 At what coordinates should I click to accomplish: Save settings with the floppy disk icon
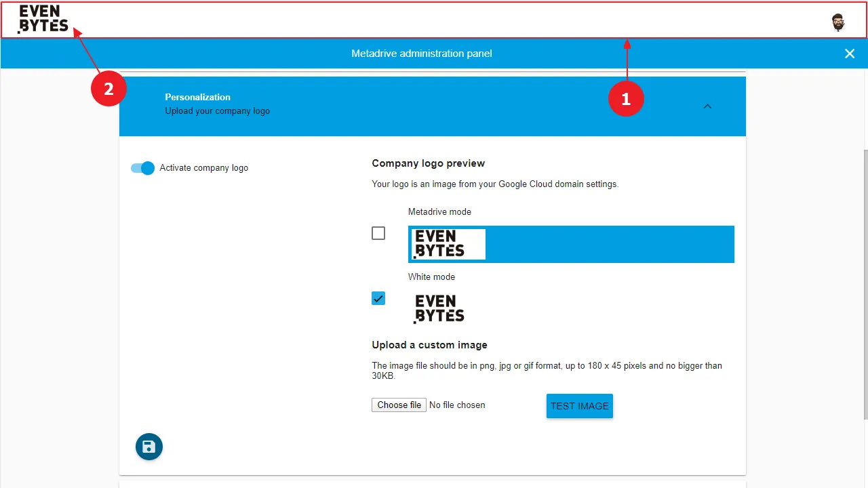[x=149, y=447]
